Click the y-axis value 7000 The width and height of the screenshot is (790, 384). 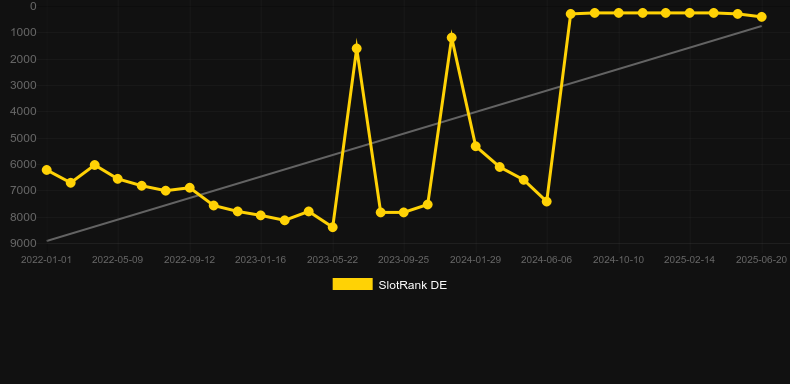[24, 190]
